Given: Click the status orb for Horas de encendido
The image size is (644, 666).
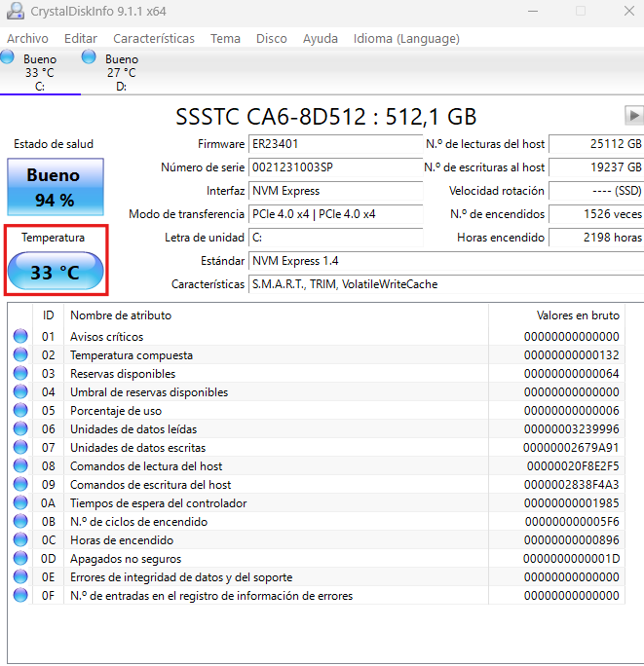Looking at the screenshot, I should 20,539.
